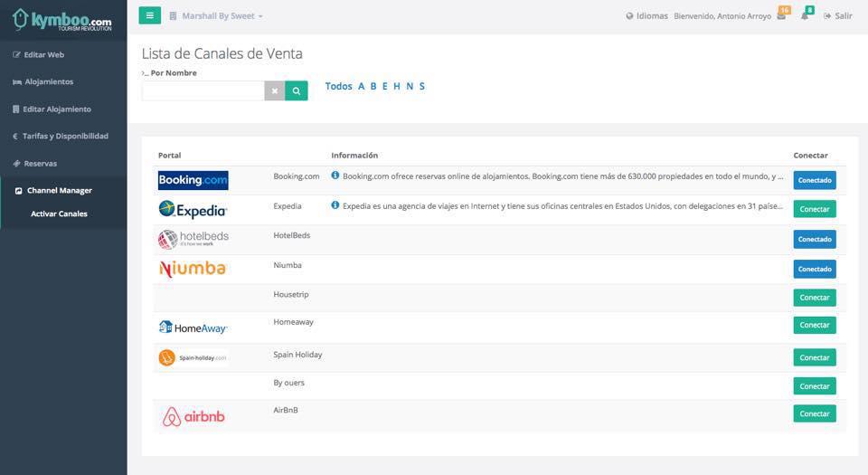Click the Booking.com info icon

335,176
